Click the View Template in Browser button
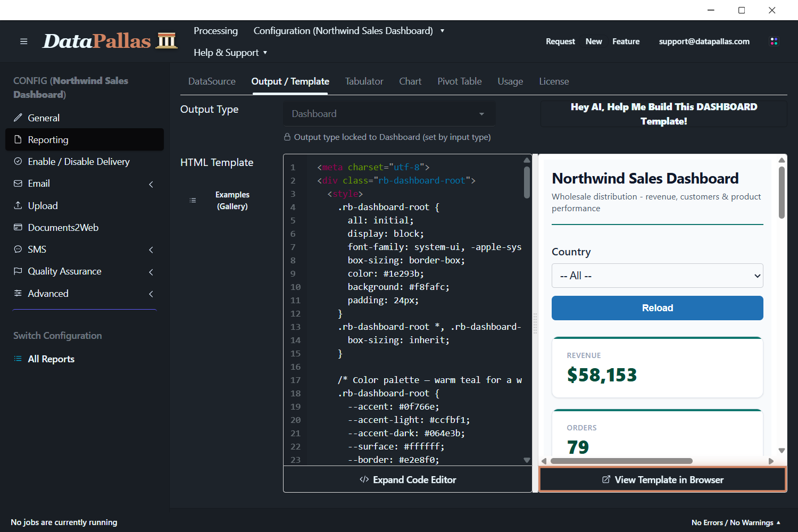 pyautogui.click(x=663, y=479)
